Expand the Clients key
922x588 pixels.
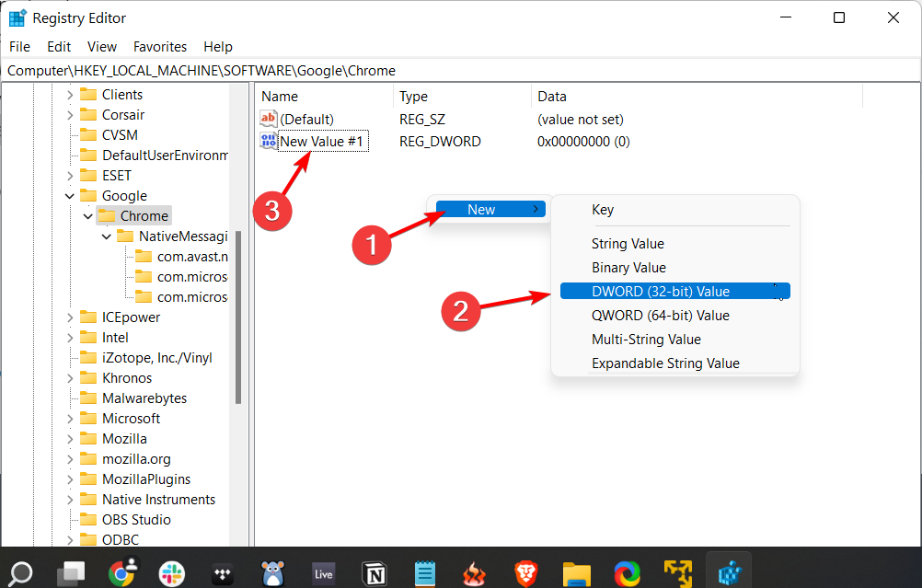coord(70,95)
